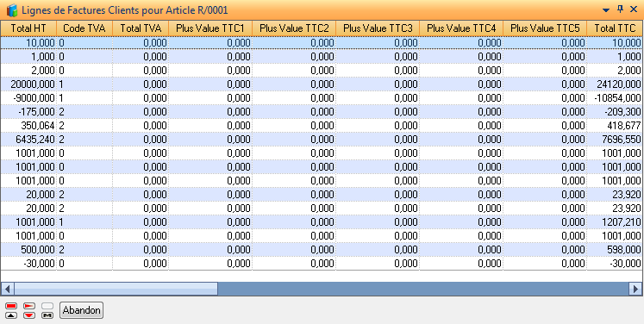The height and width of the screenshot is (324, 644).
Task: Click the Plus Value TTC3 column header
Action: pyautogui.click(x=378, y=28)
